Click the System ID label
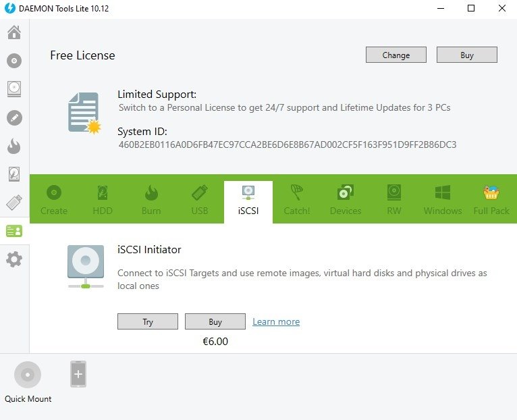Viewport: 517px width, 420px height. point(142,131)
